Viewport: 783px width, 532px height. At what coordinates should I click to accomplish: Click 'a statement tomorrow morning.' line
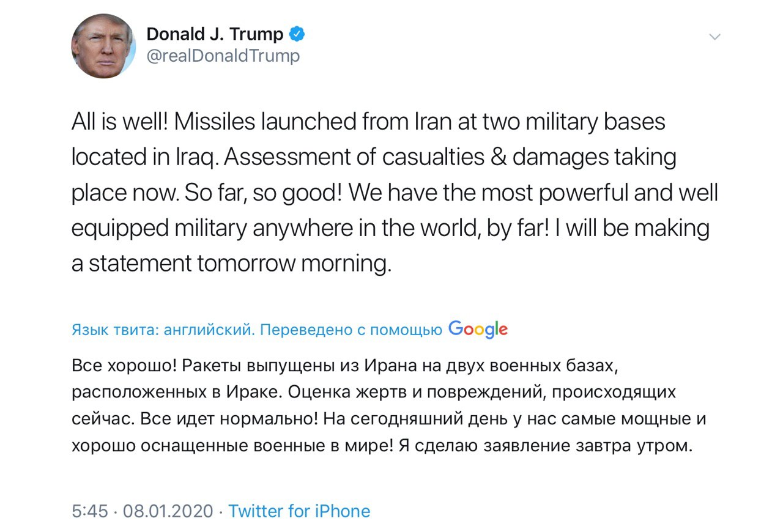[x=231, y=264]
